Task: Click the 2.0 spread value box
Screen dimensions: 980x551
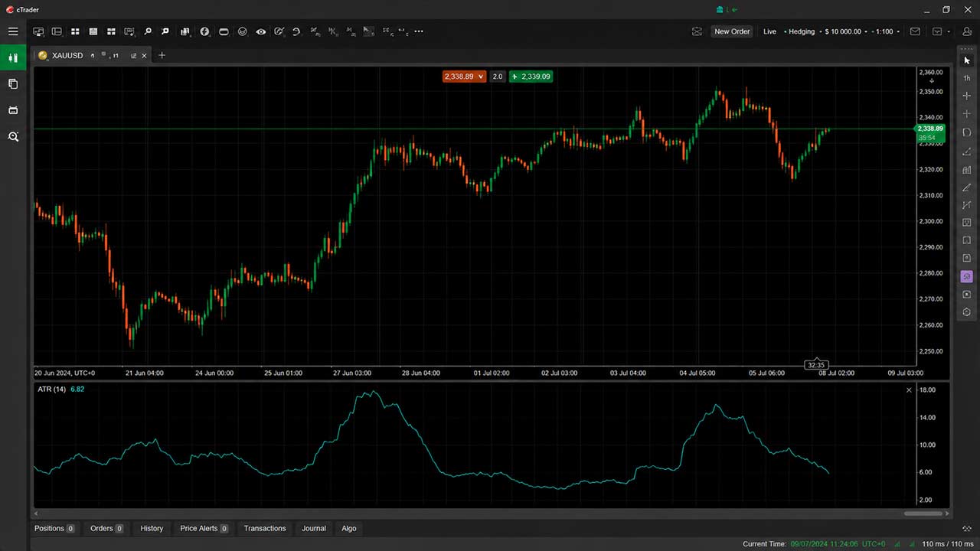Action: (x=498, y=77)
